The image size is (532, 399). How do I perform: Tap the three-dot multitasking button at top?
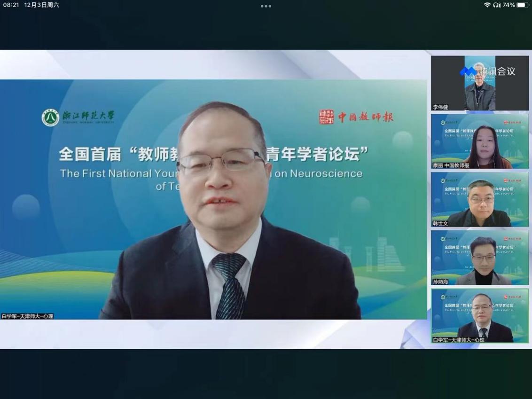[266, 6]
